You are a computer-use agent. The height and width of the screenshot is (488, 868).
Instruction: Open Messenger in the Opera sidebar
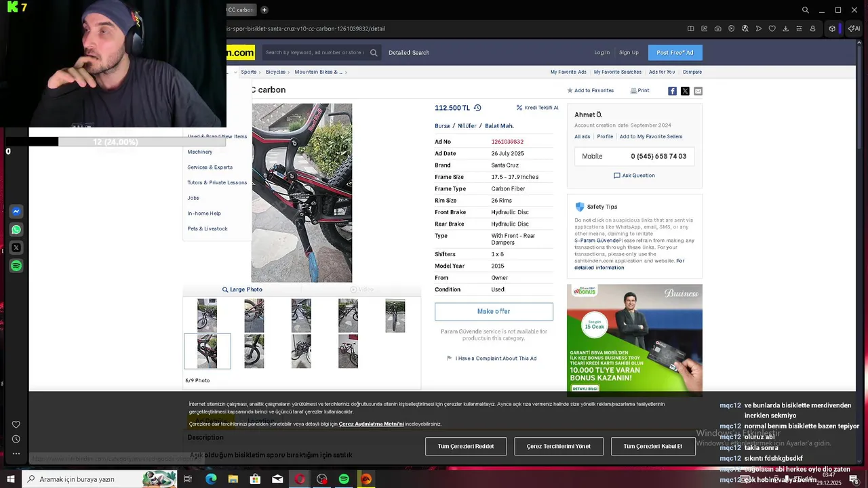click(16, 211)
